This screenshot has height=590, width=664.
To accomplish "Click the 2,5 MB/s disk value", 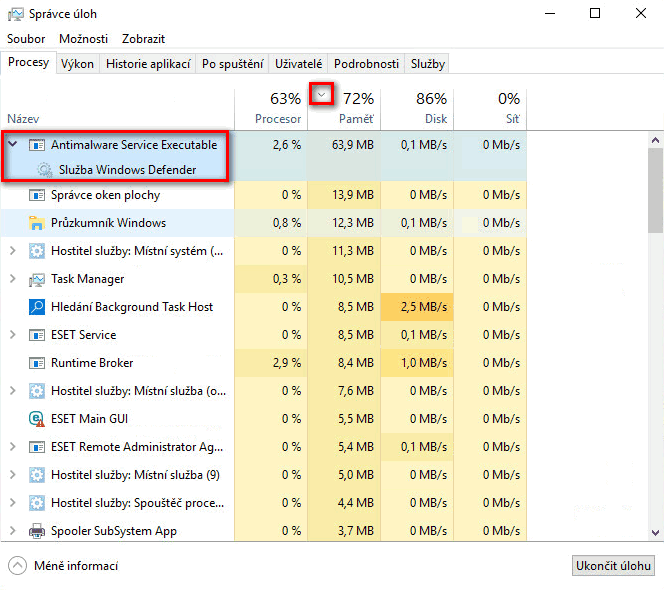I will pyautogui.click(x=424, y=307).
